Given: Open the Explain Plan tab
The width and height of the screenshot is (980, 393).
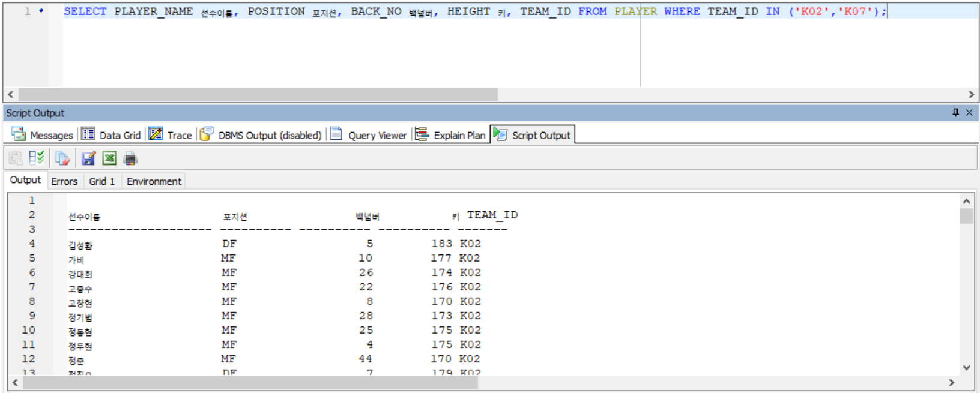Looking at the screenshot, I should (x=450, y=135).
